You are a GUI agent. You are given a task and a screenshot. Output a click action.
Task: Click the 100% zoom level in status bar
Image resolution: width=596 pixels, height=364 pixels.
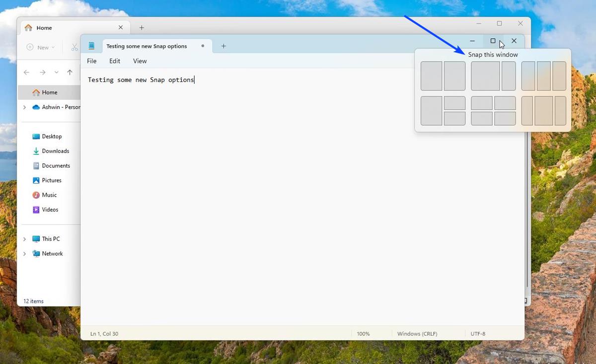click(x=363, y=334)
